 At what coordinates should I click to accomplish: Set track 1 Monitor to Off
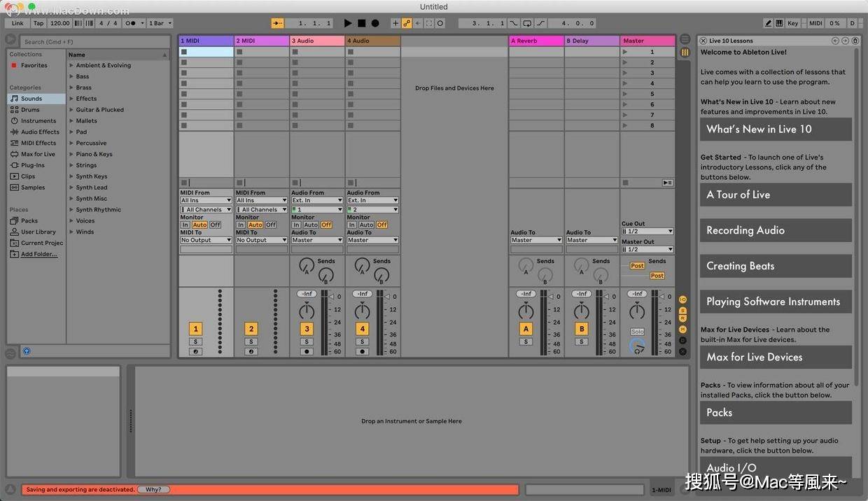pos(215,225)
